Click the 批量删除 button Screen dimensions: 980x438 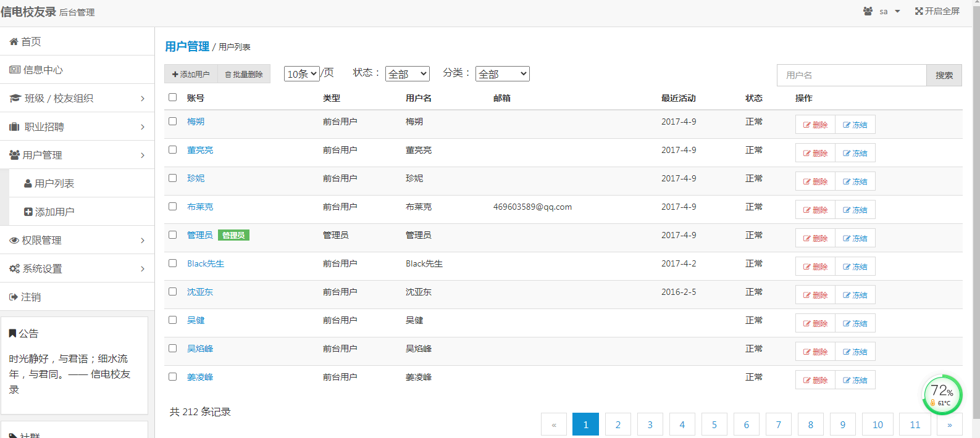(244, 74)
